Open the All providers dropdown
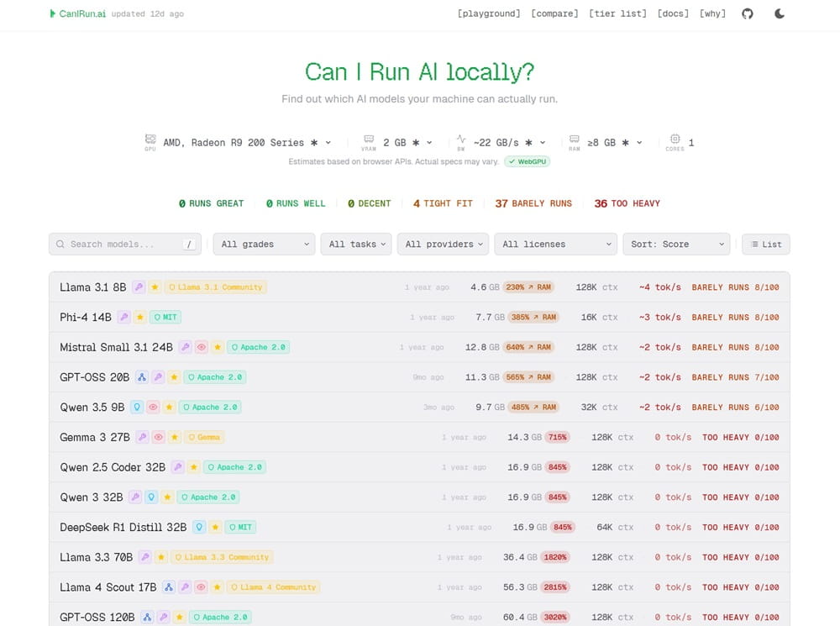This screenshot has height=626, width=840. tap(443, 244)
